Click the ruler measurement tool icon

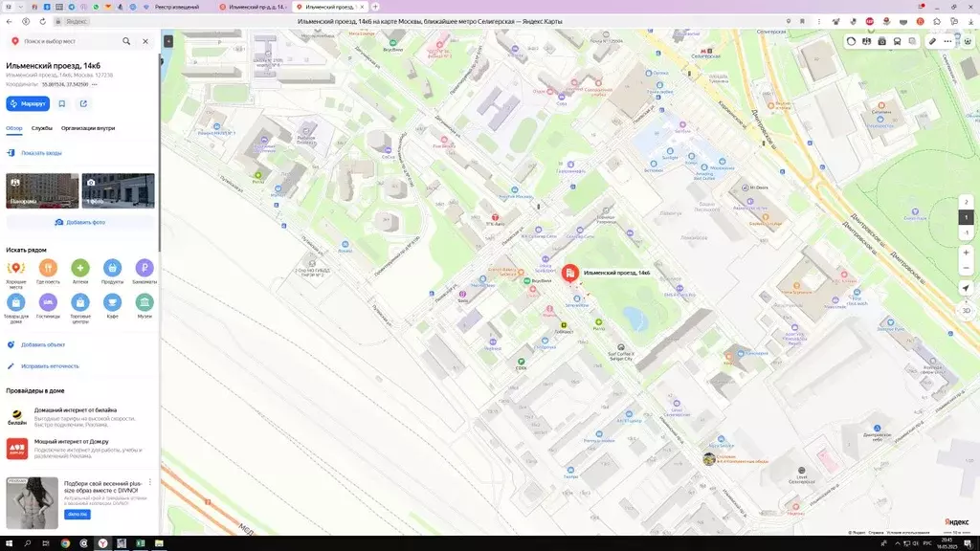click(x=932, y=41)
